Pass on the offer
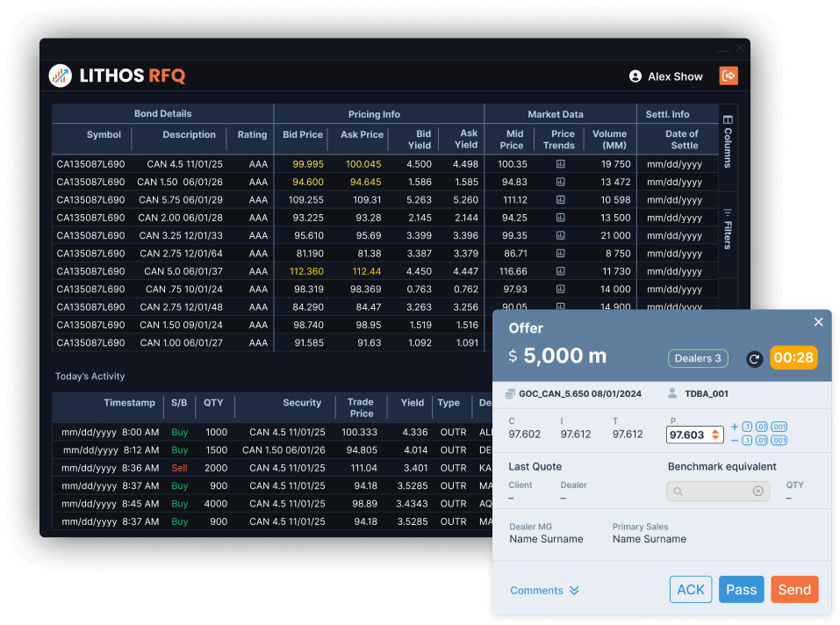Screen dimensions: 840x625 click(x=742, y=590)
